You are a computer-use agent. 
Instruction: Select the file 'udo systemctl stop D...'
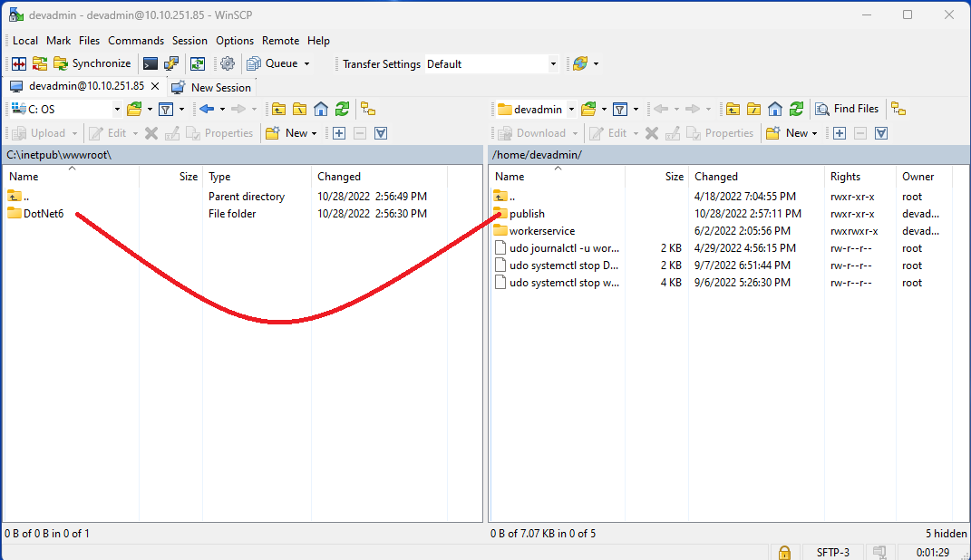[557, 266]
